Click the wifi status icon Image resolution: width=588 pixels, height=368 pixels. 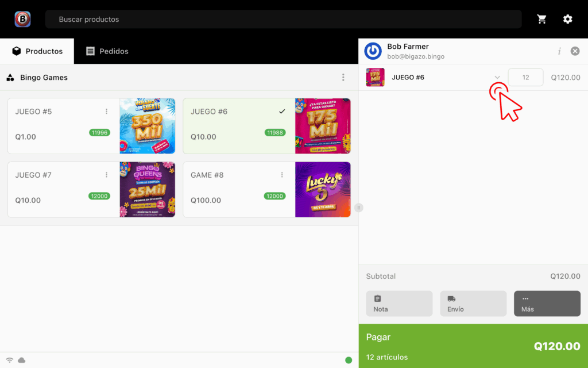(10, 361)
